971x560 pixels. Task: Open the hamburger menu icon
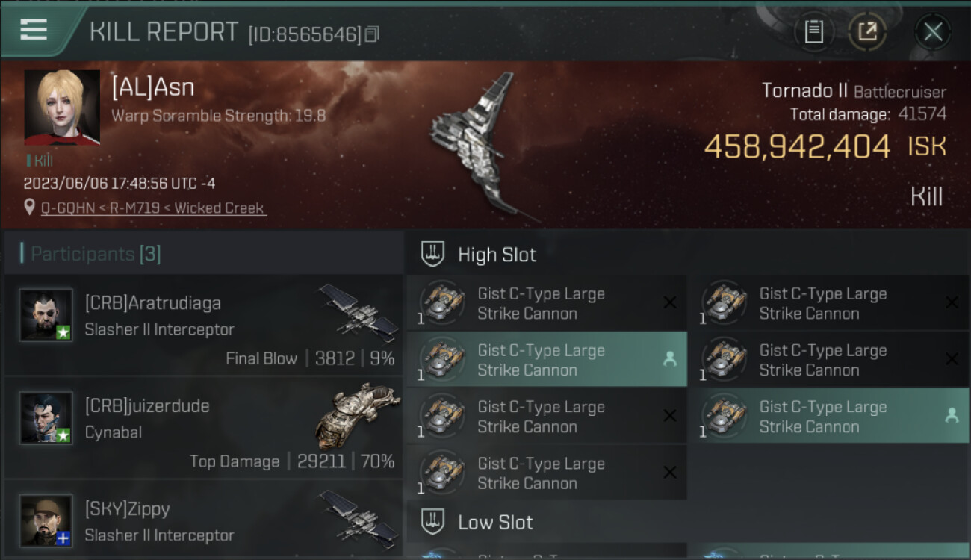point(34,30)
